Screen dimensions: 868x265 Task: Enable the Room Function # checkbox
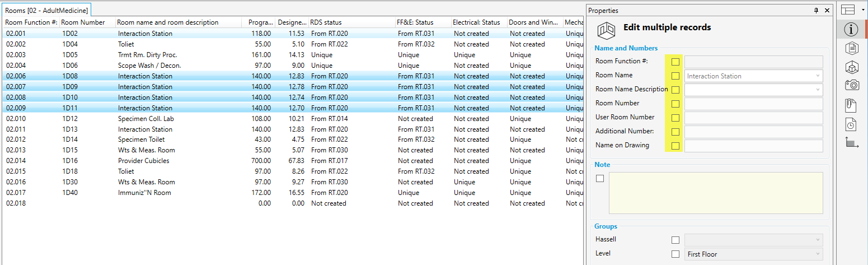pyautogui.click(x=675, y=62)
